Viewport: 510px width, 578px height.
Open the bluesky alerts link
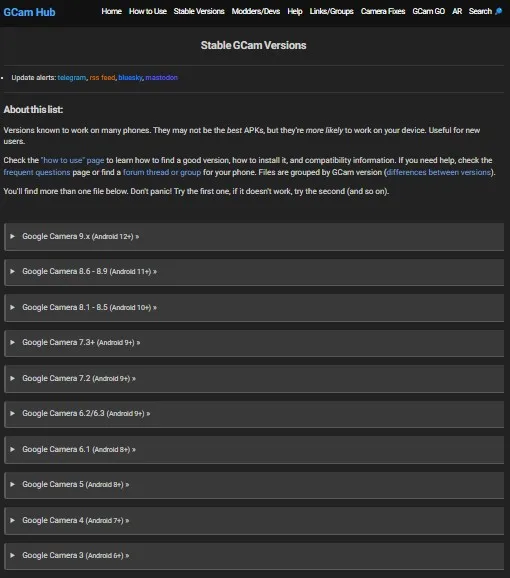[130, 77]
